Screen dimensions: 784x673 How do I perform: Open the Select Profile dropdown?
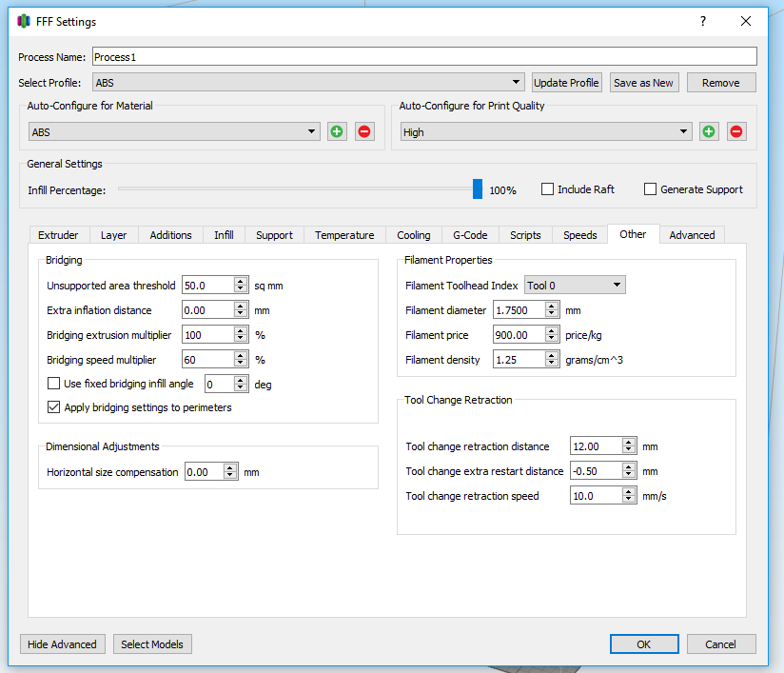[308, 83]
